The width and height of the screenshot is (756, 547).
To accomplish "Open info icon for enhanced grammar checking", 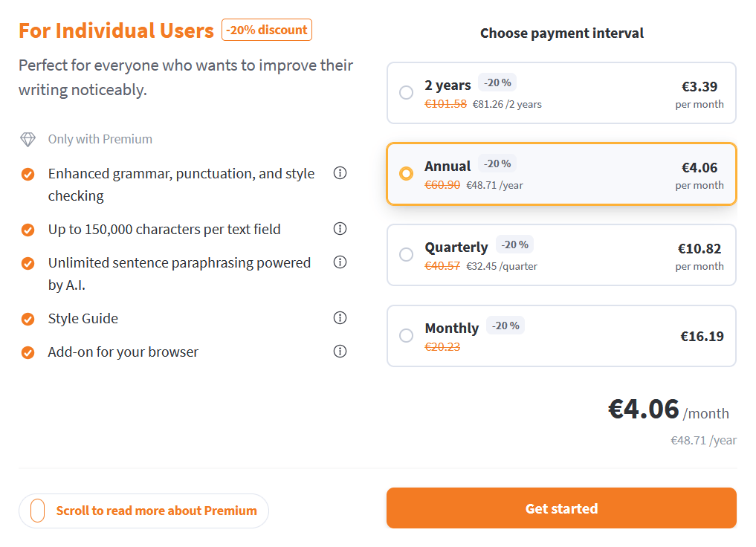I will pos(340,173).
